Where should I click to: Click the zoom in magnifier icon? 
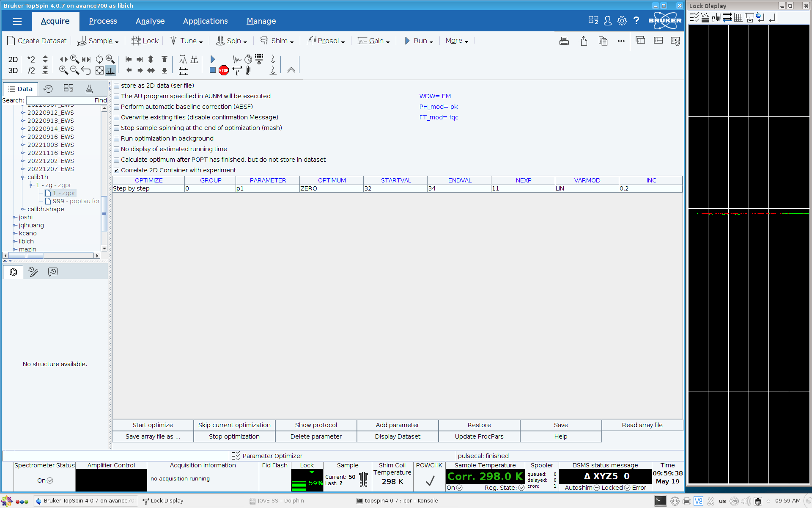tap(63, 70)
